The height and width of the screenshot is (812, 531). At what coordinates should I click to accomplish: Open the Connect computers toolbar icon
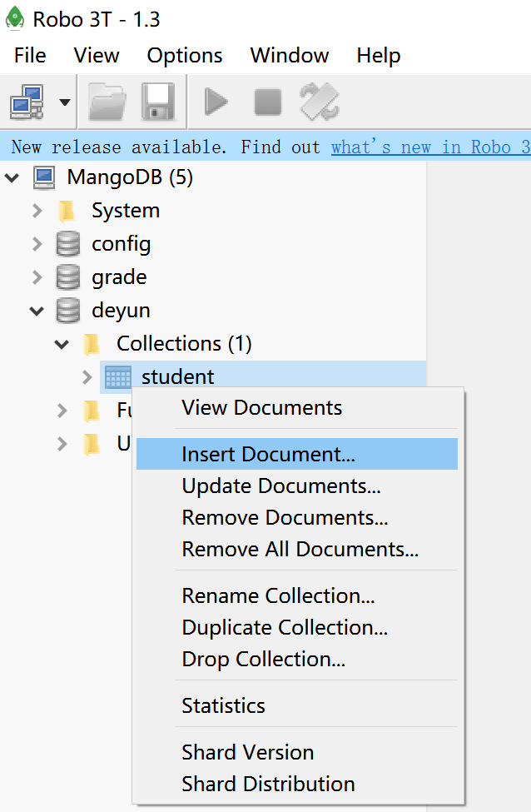(27, 102)
